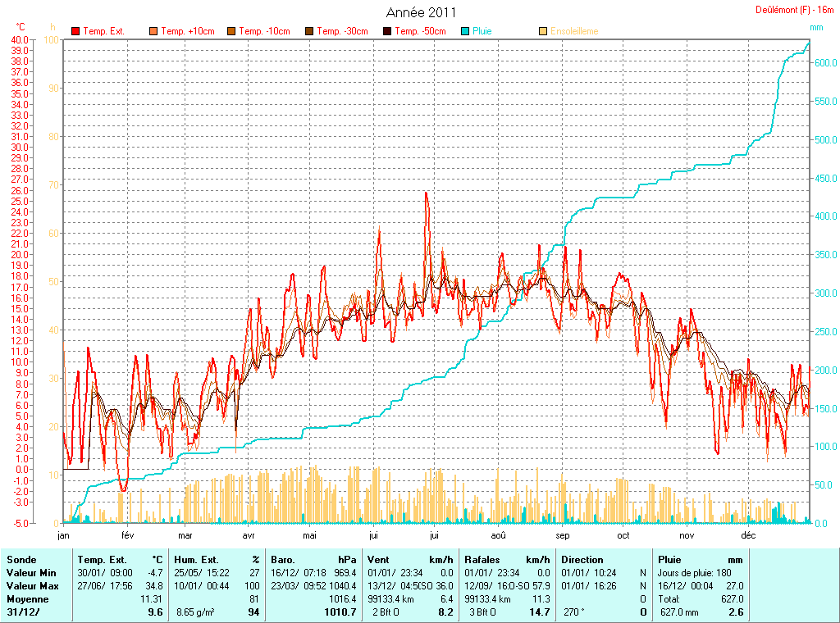840x623 pixels.
Task: Click the Année 2011 chart title
Action: pyautogui.click(x=421, y=12)
